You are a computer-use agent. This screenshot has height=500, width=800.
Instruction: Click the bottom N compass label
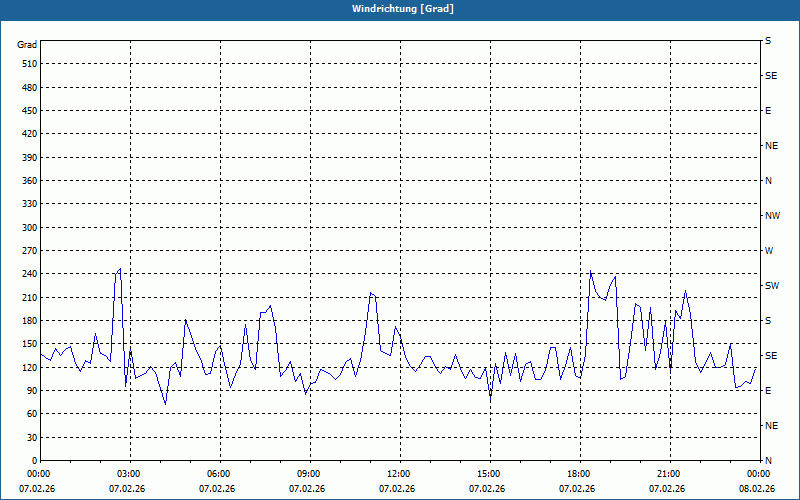(x=768, y=461)
